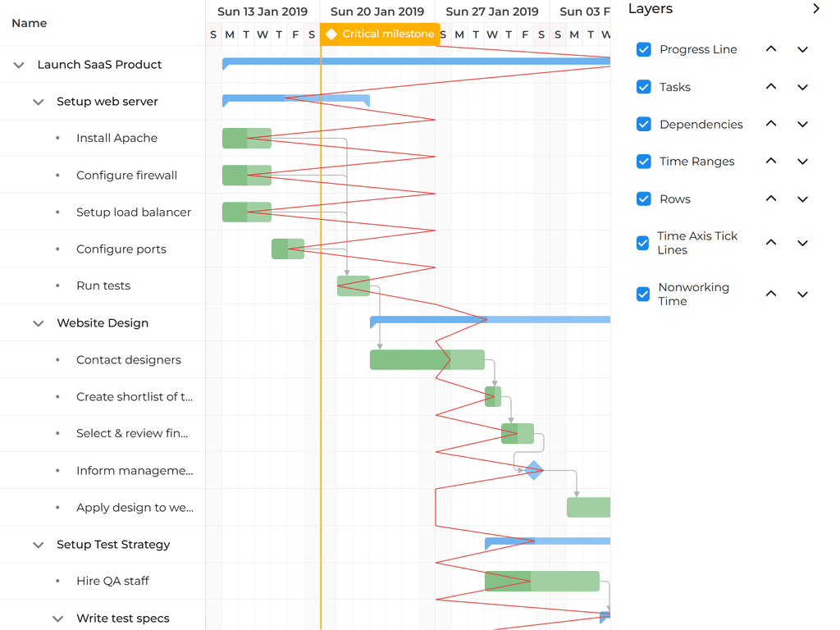840x630 pixels.
Task: Move the Time Ranges layer up
Action: pyautogui.click(x=770, y=161)
